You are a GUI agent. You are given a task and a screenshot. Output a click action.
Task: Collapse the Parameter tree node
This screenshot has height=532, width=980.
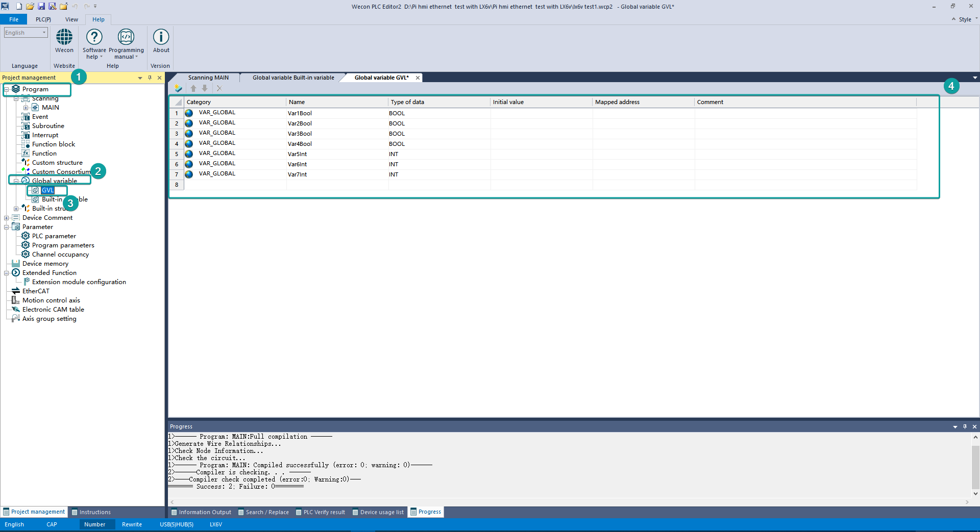click(x=7, y=227)
